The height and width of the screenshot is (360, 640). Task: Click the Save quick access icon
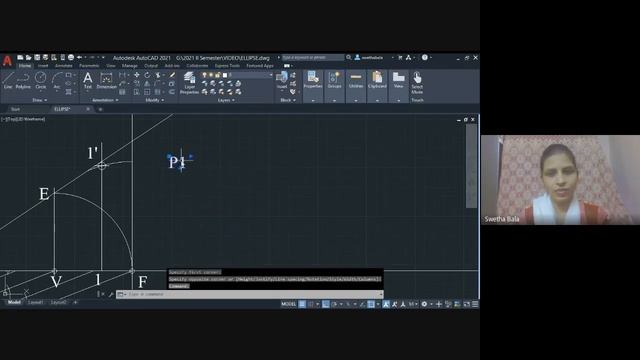tap(37, 58)
